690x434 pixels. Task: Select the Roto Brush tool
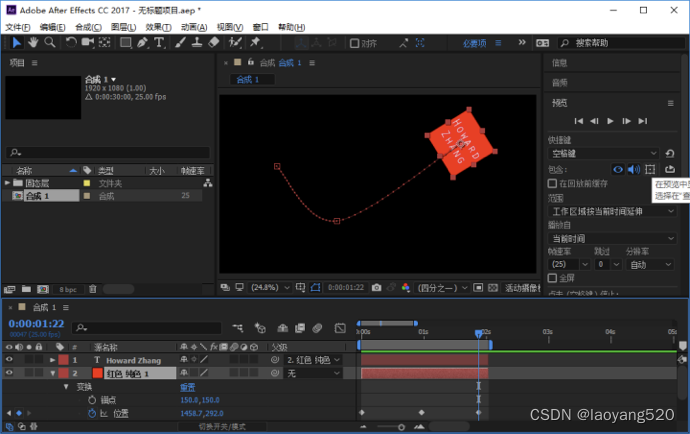point(235,43)
